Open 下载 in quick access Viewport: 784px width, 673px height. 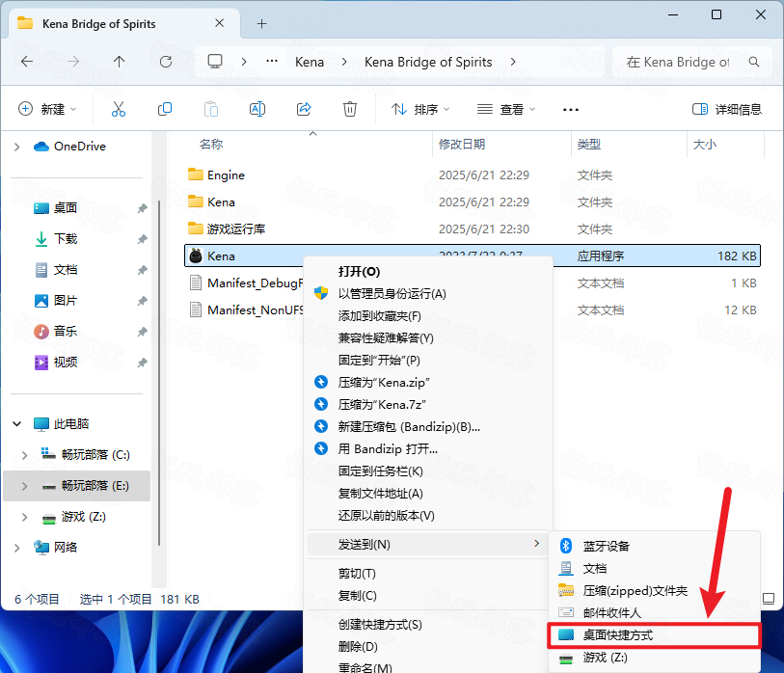pos(66,239)
